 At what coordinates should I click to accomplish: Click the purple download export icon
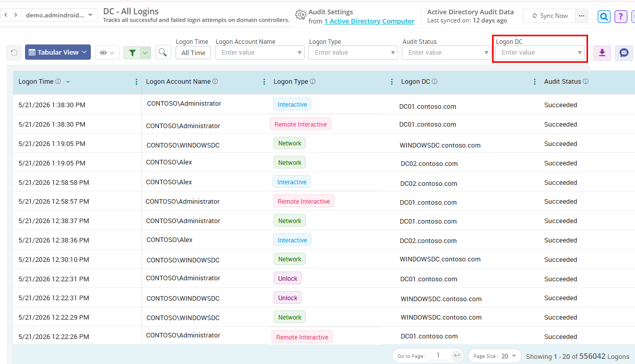(x=602, y=53)
